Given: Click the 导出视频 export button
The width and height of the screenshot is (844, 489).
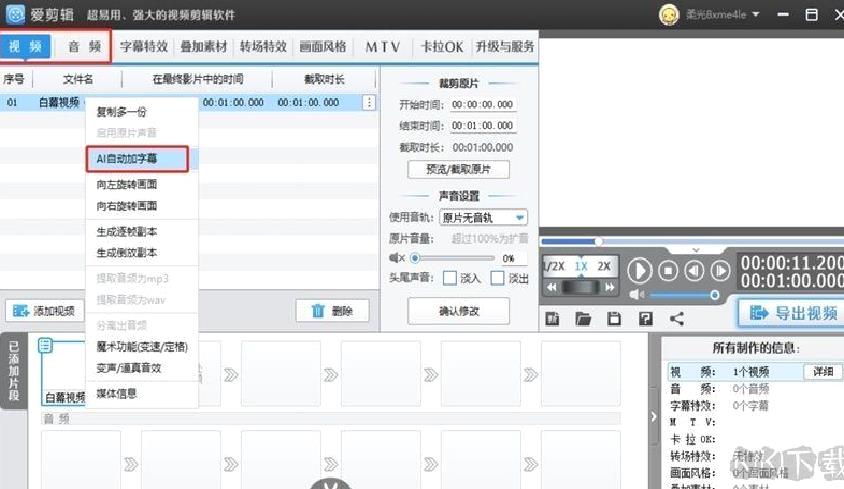Looking at the screenshot, I should (793, 312).
